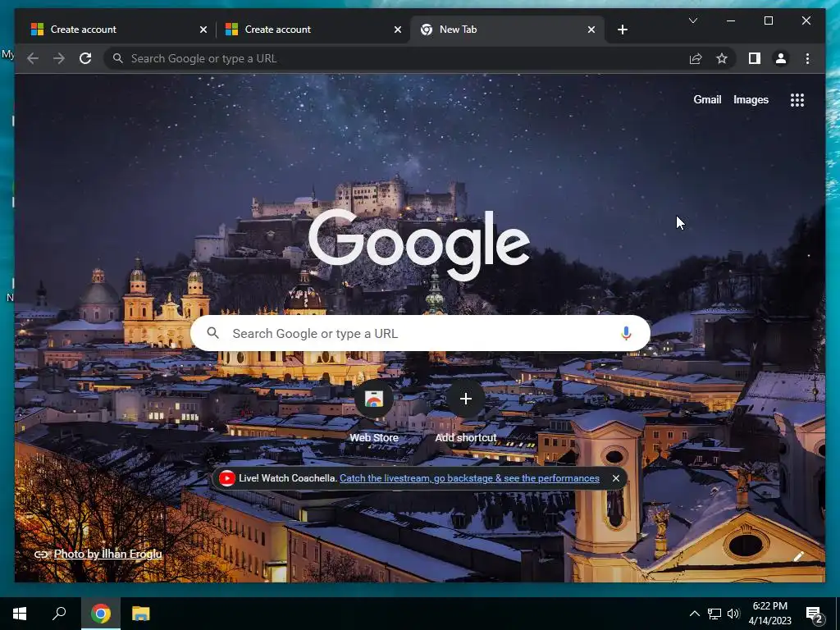Select the New Tab tab

click(507, 30)
